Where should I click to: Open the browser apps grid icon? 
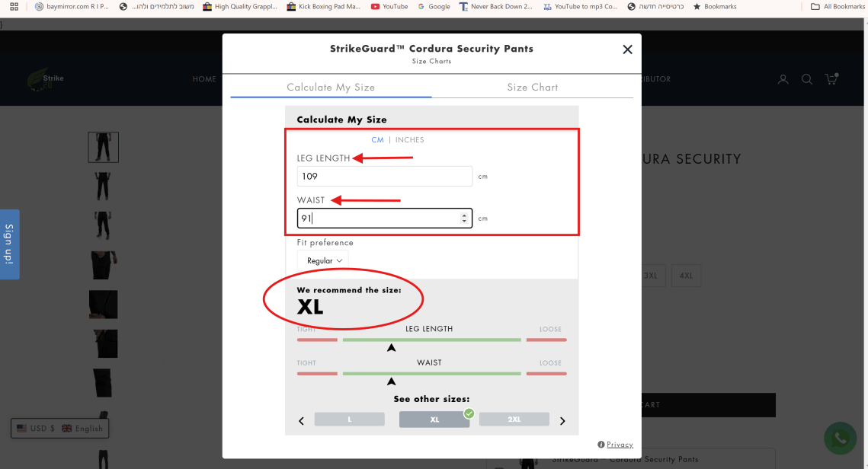click(x=14, y=6)
